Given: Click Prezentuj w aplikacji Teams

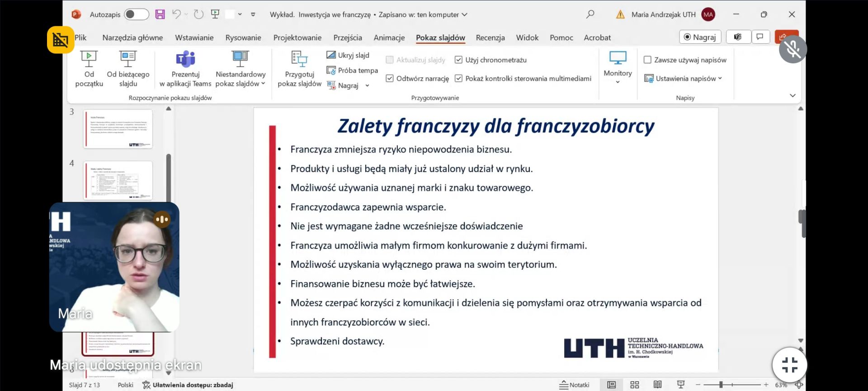Looking at the screenshot, I should [x=185, y=69].
